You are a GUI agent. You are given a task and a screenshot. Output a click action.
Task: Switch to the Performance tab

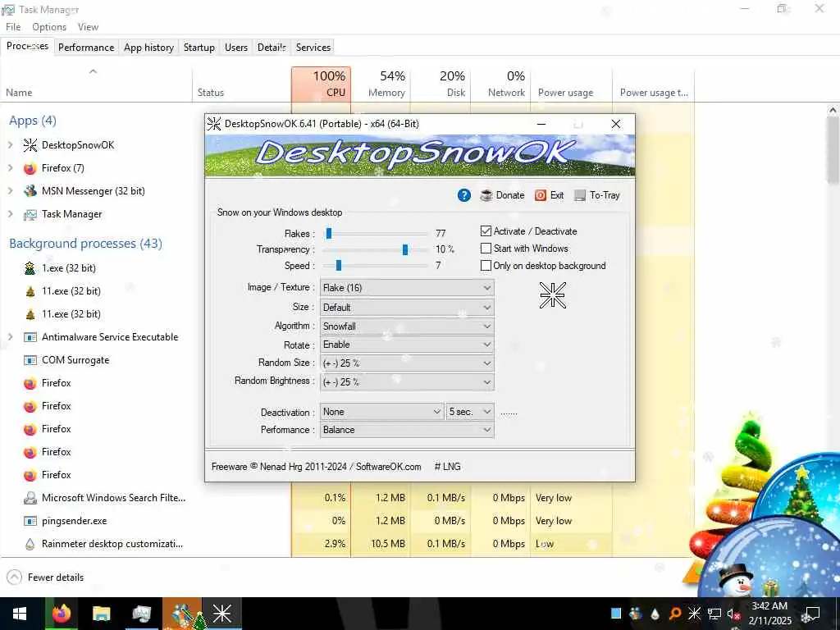(86, 47)
